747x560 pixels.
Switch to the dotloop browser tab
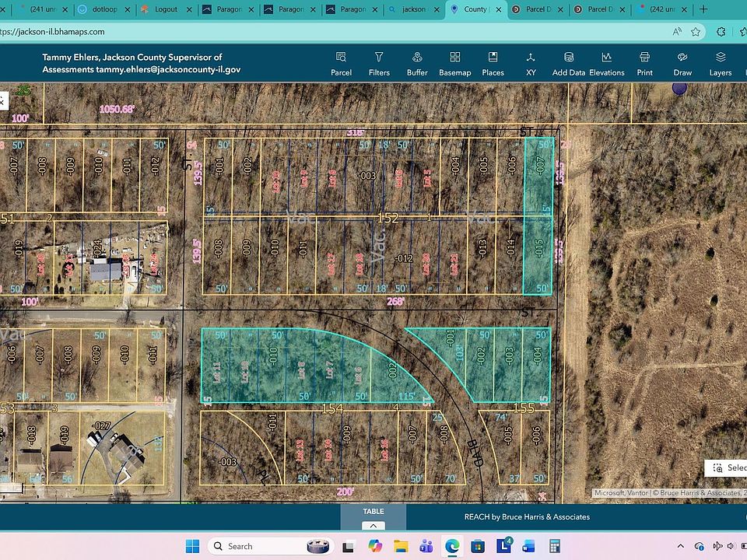pyautogui.click(x=103, y=9)
